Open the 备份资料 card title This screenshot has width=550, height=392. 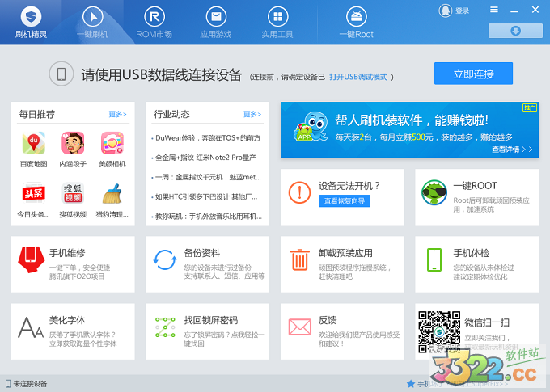point(202,253)
